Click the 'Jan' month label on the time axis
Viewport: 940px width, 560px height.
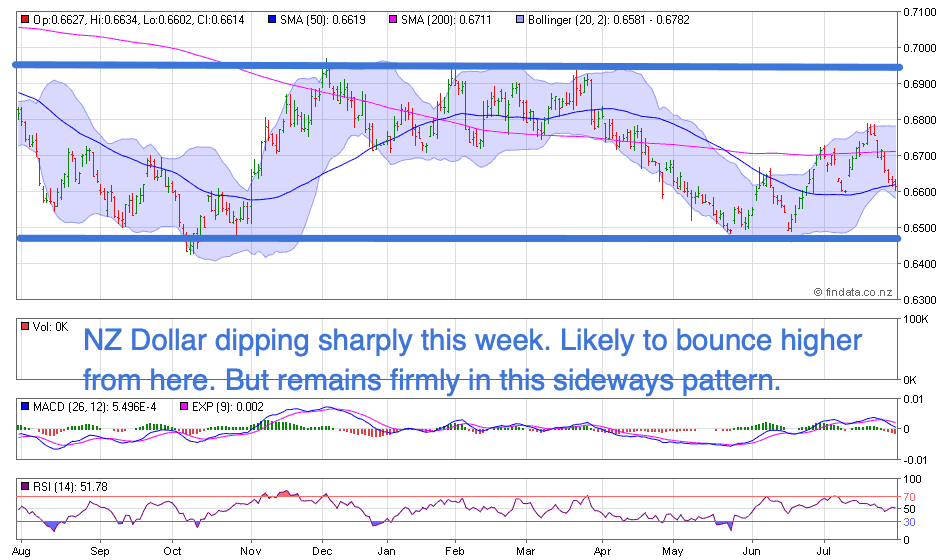pos(387,551)
